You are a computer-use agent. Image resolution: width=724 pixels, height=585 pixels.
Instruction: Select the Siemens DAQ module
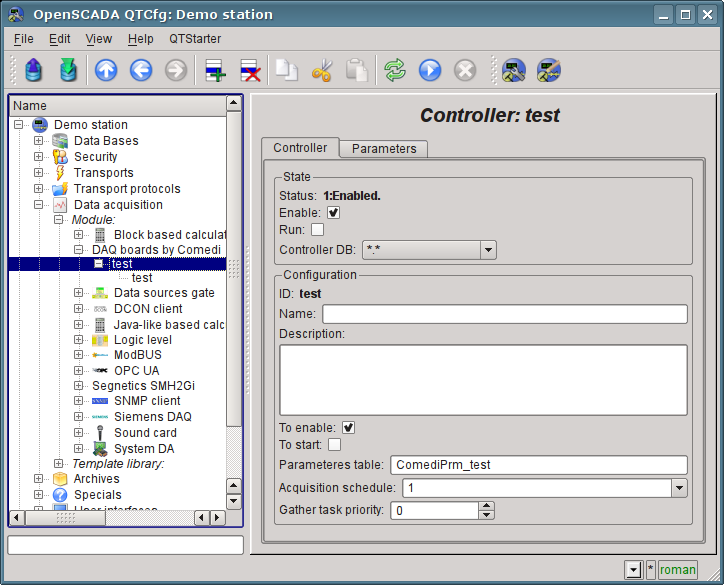coord(153,416)
